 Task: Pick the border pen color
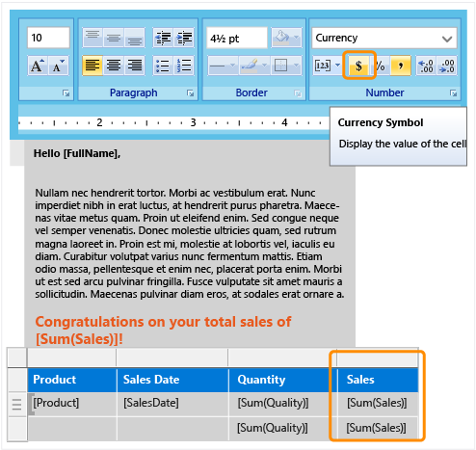(250, 66)
